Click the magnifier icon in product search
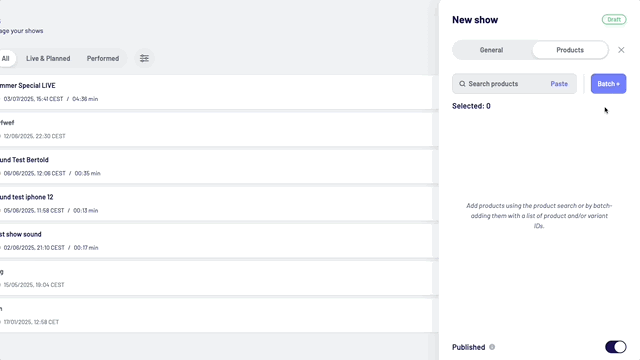This screenshot has height=360, width=640. tap(462, 84)
